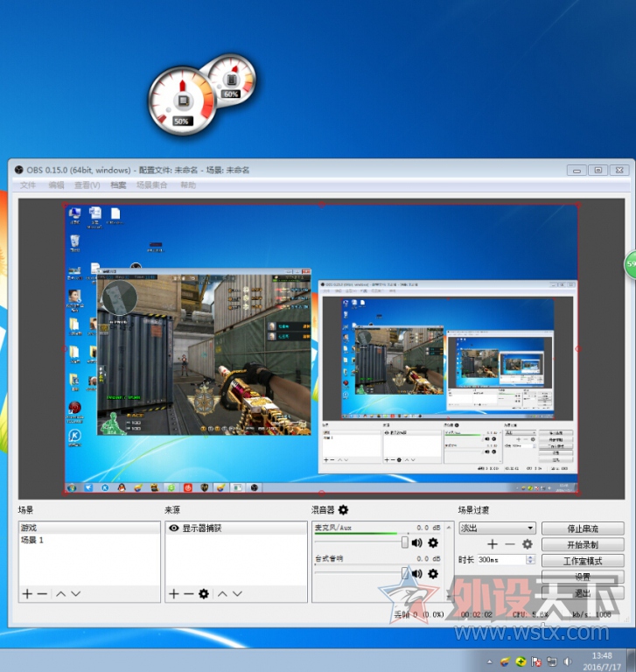Image resolution: width=636 pixels, height=672 pixels.
Task: Open the 帮助 menu
Action: (188, 185)
